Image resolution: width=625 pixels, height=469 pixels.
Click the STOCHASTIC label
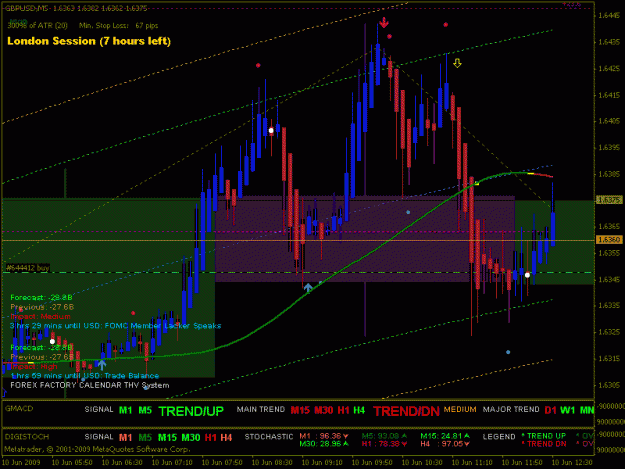pos(269,437)
